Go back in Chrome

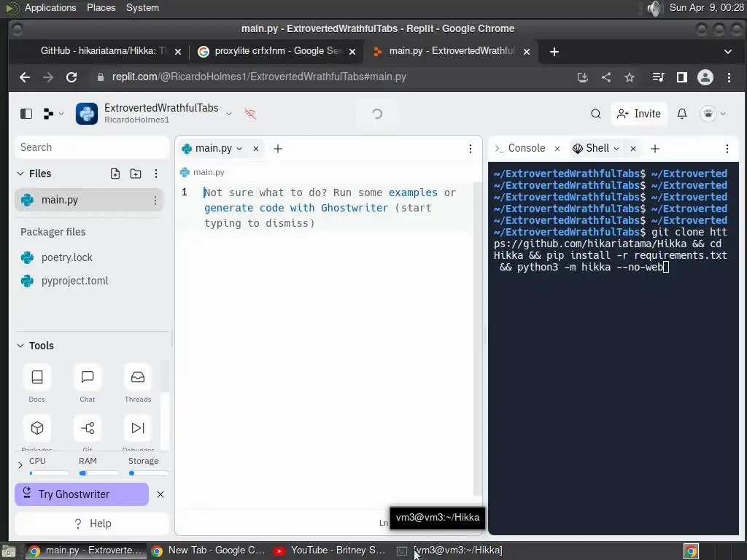click(x=25, y=77)
